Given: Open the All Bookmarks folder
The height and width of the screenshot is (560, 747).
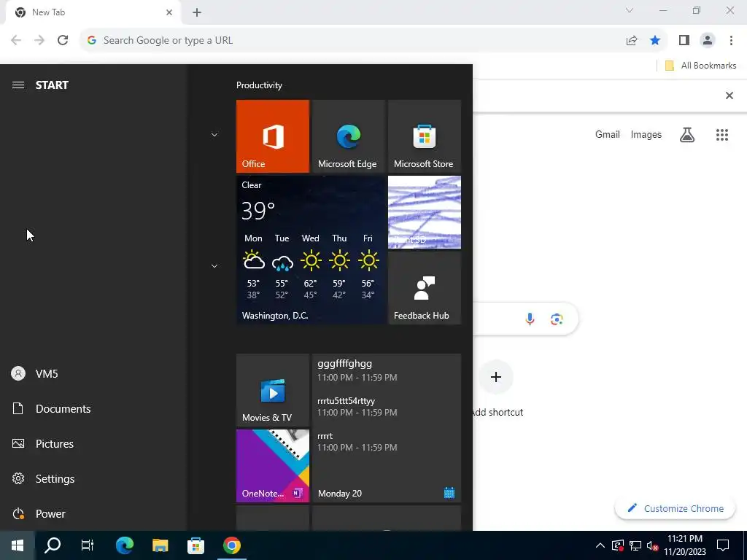Looking at the screenshot, I should coord(700,66).
